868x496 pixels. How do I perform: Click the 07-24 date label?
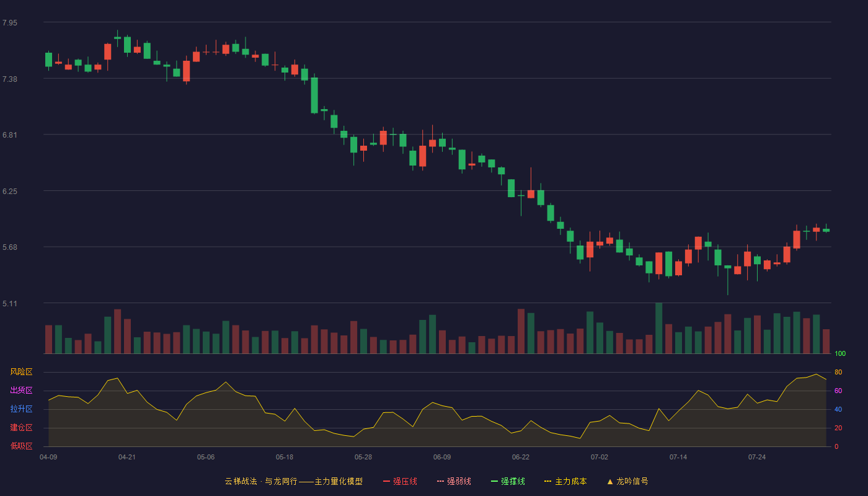pyautogui.click(x=757, y=457)
